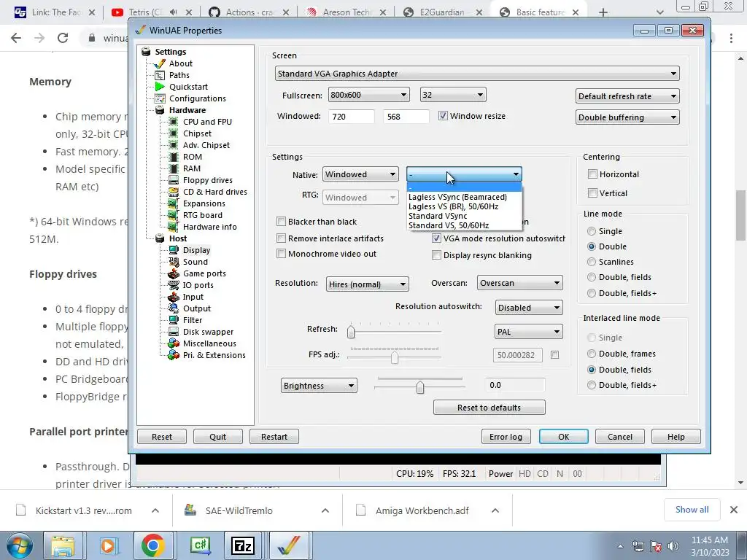Open the Native Windowed mode dropdown
747x560 pixels.
(x=360, y=174)
